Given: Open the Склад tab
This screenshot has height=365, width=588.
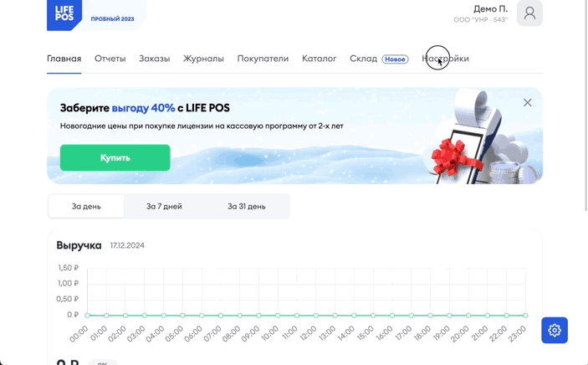Looking at the screenshot, I should pos(363,59).
